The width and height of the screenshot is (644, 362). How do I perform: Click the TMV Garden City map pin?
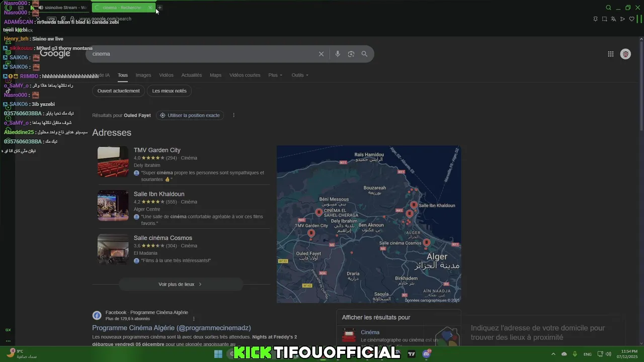tap(311, 233)
